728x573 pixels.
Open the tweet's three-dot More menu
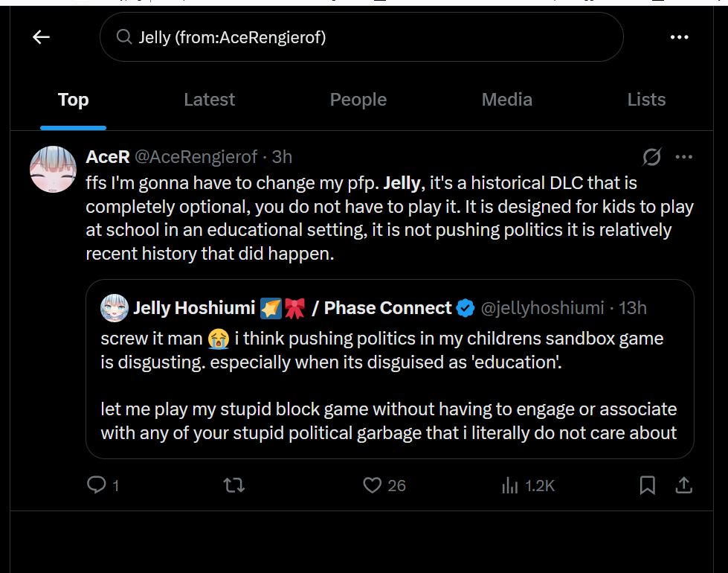683,157
